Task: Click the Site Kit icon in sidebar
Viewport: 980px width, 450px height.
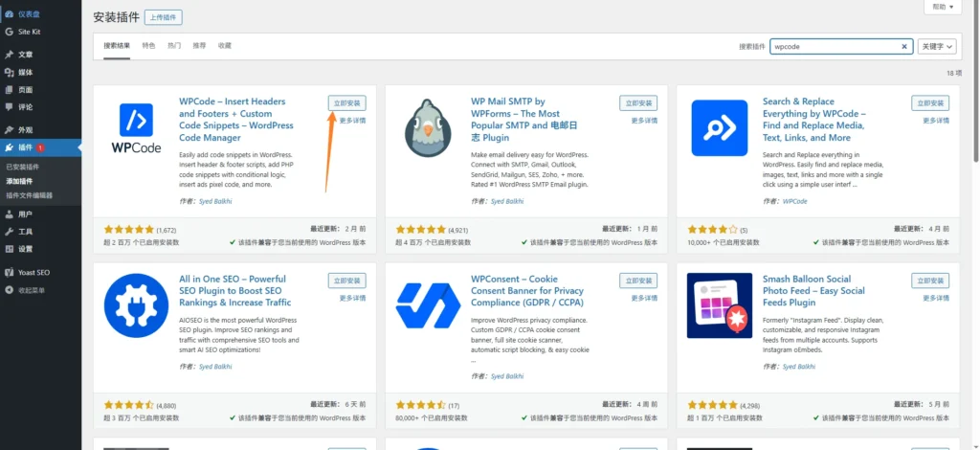Action: tap(9, 32)
